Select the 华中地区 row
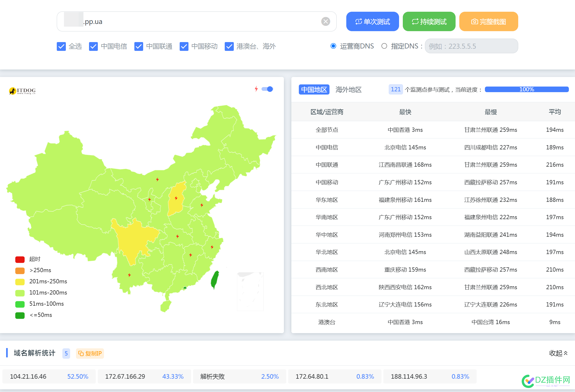575x392 pixels. pyautogui.click(x=433, y=235)
